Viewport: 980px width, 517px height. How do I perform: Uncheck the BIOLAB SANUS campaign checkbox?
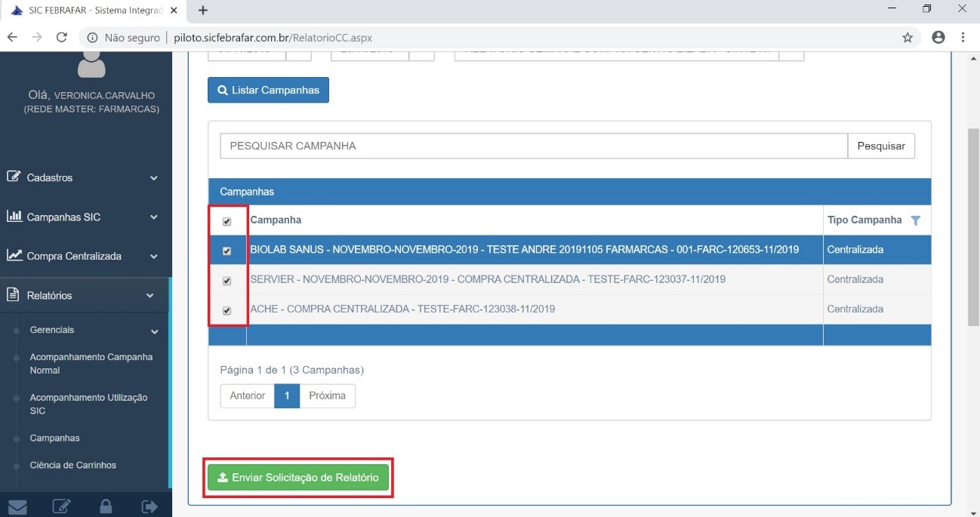pyautogui.click(x=227, y=251)
